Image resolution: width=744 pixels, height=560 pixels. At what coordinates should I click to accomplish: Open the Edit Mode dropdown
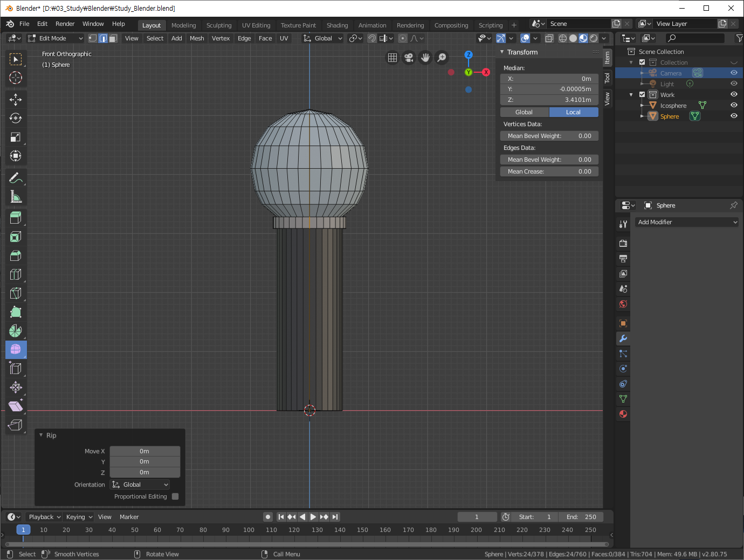pyautogui.click(x=56, y=38)
